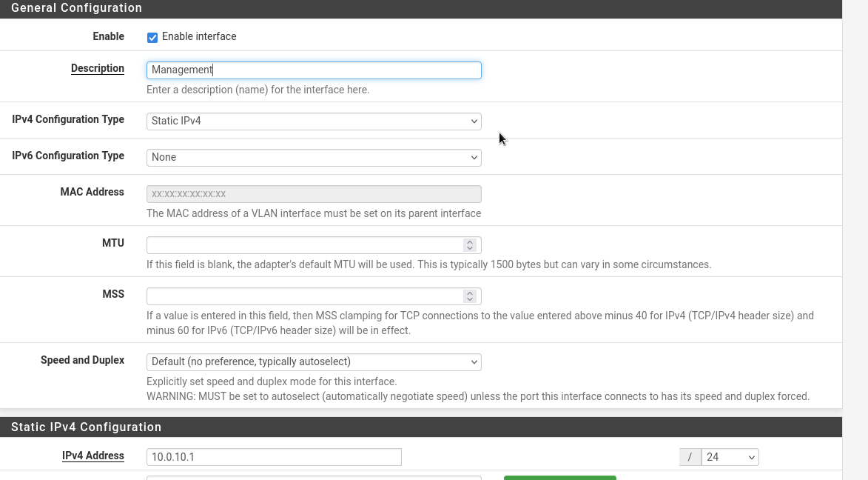The width and height of the screenshot is (868, 480).
Task: Click the Static IPv4 Configuration section header
Action: pos(84,427)
